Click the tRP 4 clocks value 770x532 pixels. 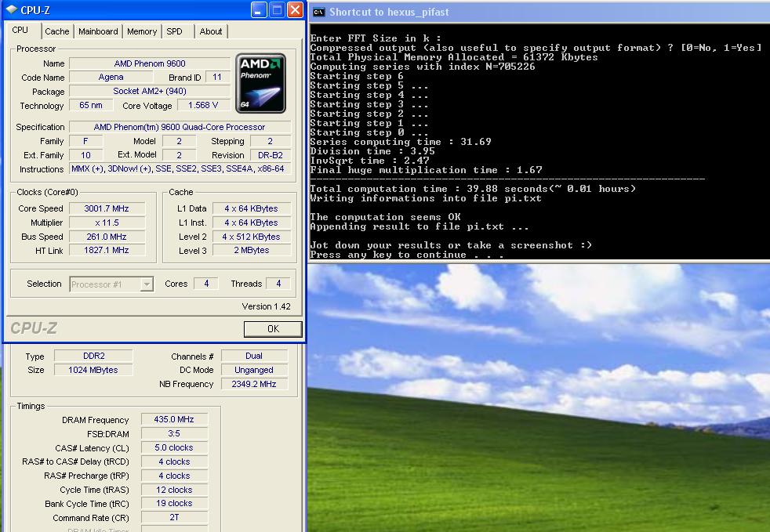(x=174, y=476)
